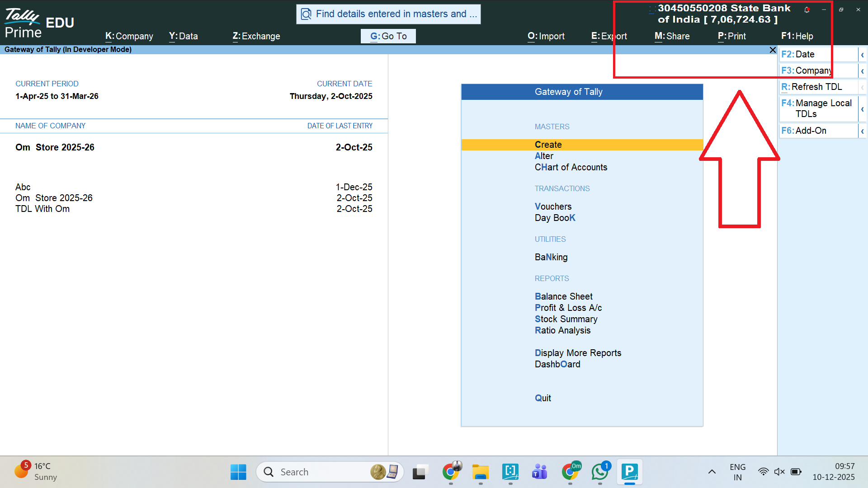Image resolution: width=868 pixels, height=488 pixels.
Task: Click the G: Go To button
Action: coord(388,36)
